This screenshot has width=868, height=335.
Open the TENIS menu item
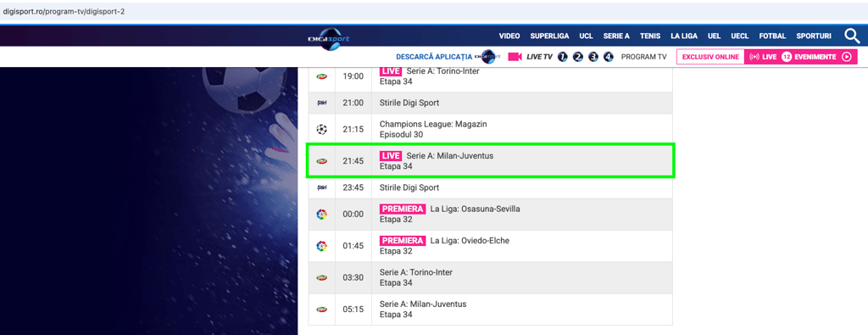tap(650, 36)
